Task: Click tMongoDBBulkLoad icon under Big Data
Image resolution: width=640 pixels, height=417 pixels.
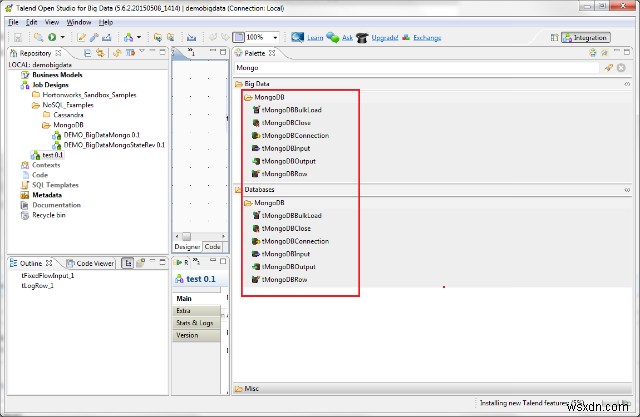Action: tap(256, 110)
